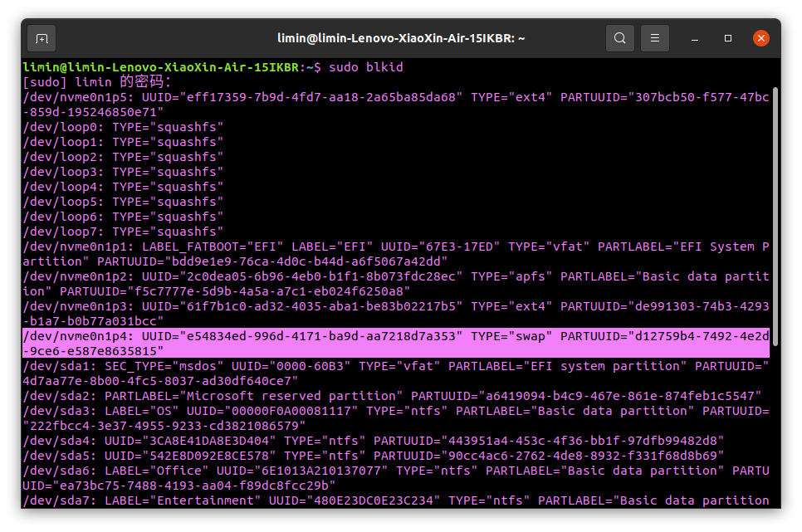Image resolution: width=802 pixels, height=532 pixels.
Task: Click the PARTUUID 4d7aa77e continuation line
Action: coord(160,381)
